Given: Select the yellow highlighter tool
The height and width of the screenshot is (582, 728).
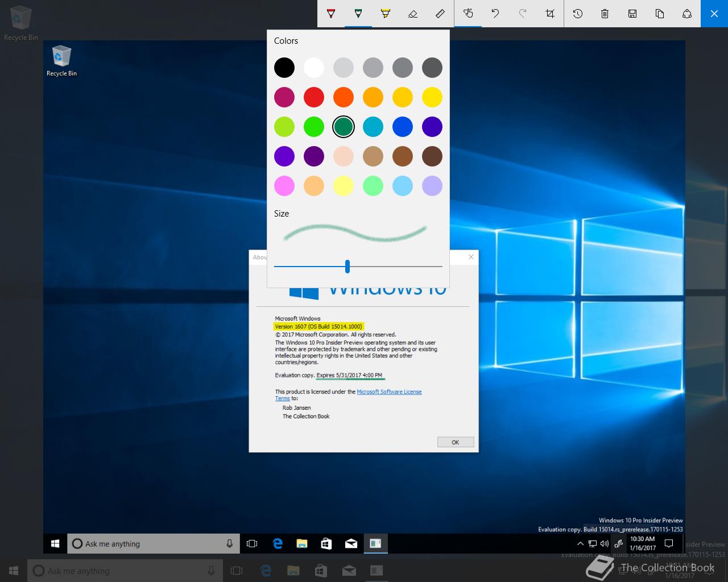Looking at the screenshot, I should click(x=386, y=14).
